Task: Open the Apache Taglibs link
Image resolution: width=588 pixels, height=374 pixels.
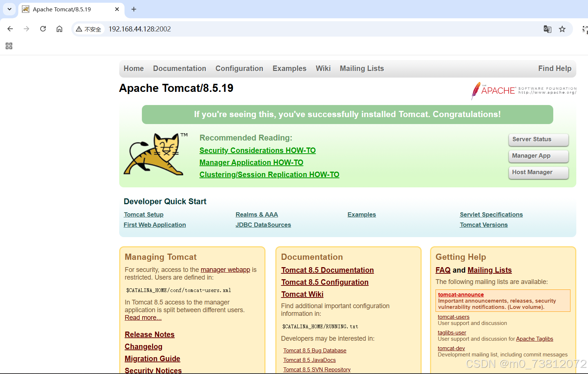Action: tap(534, 339)
